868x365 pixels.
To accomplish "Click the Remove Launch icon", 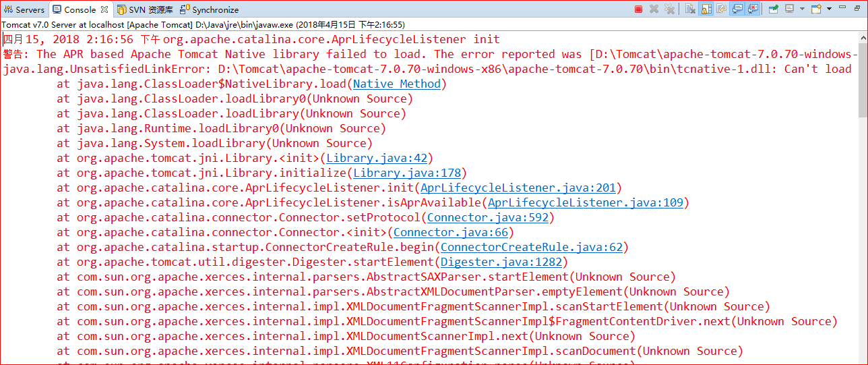I will pos(654,9).
